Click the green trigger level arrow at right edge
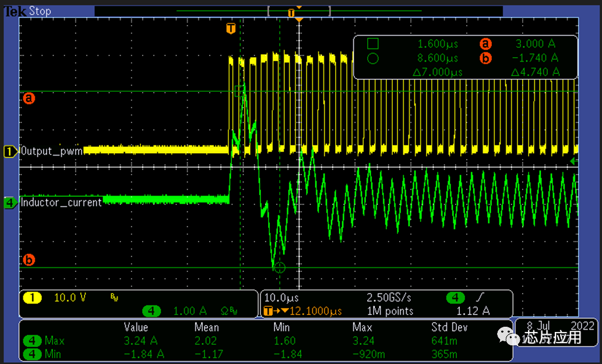This screenshot has height=364, width=602. pyautogui.click(x=574, y=161)
